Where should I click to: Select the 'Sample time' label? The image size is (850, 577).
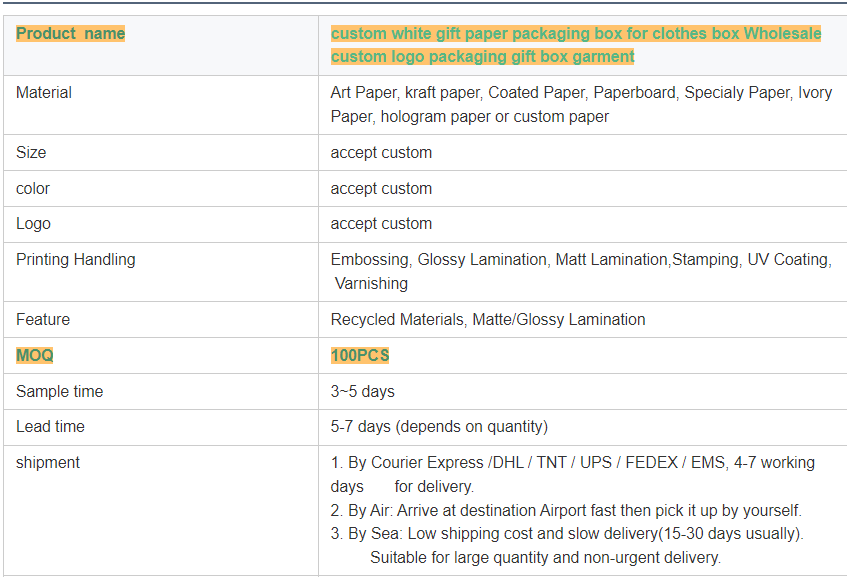[x=59, y=392]
